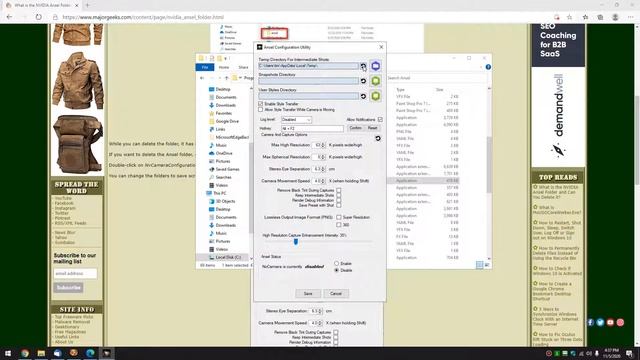Reset the hotkey setting
This screenshot has width=640, height=360.
(372, 128)
